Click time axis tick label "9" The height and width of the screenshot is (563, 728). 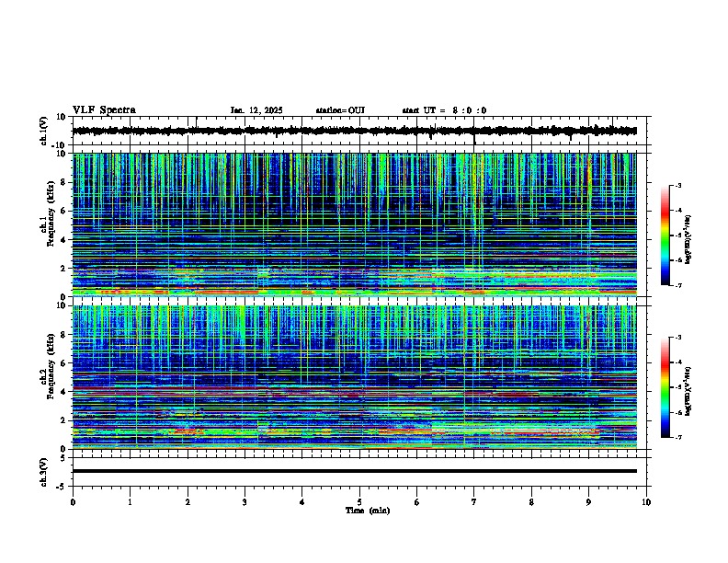[x=588, y=502]
